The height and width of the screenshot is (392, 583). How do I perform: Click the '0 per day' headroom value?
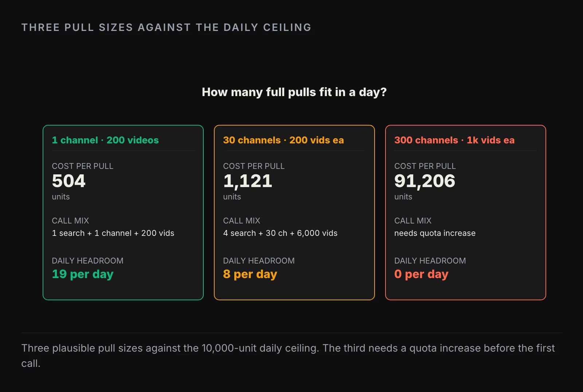coord(421,274)
